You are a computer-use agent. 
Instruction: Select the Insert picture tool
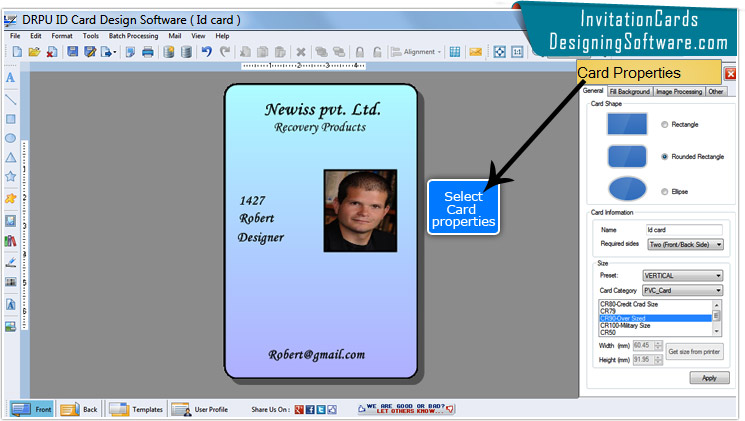10,220
